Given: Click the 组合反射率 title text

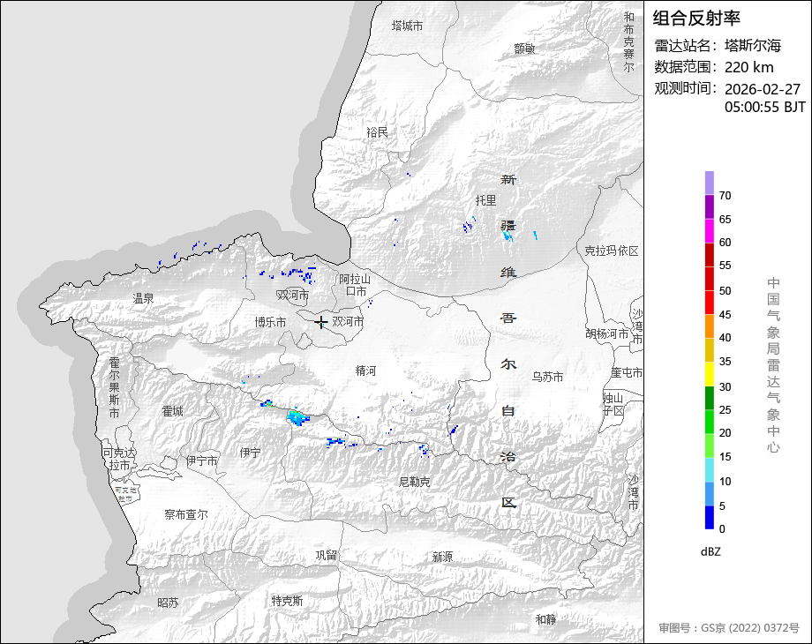Looking at the screenshot, I should tap(696, 18).
